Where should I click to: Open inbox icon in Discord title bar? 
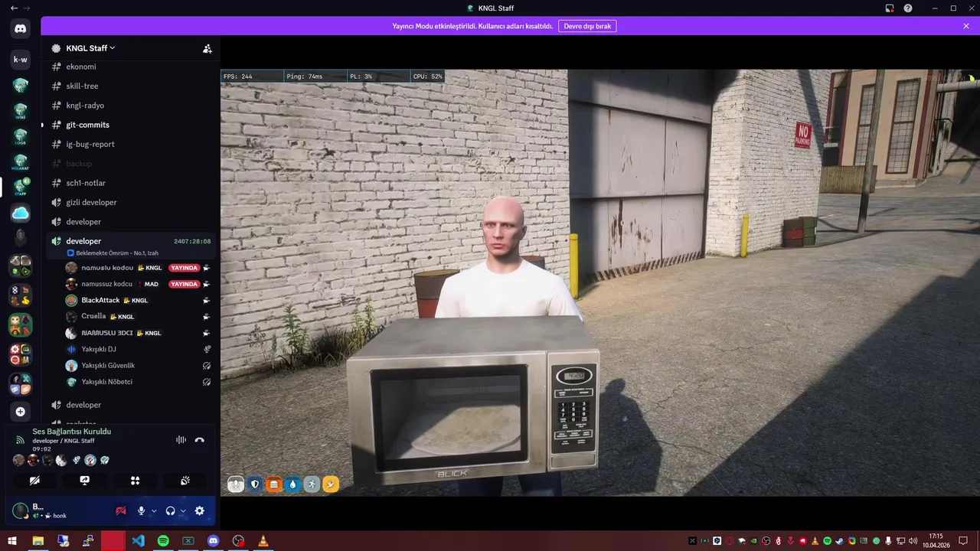[x=890, y=8]
